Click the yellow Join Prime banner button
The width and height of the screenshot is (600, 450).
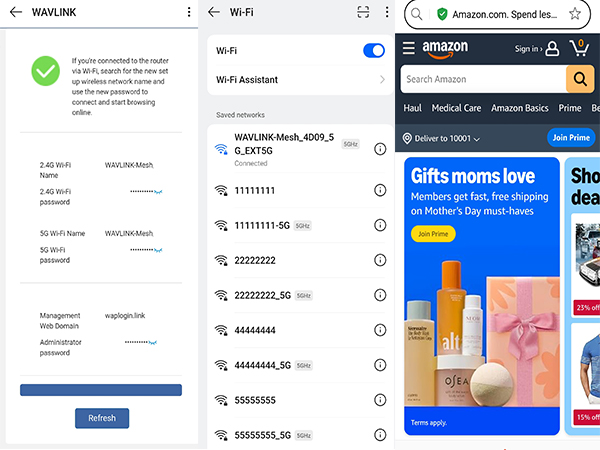(x=433, y=234)
